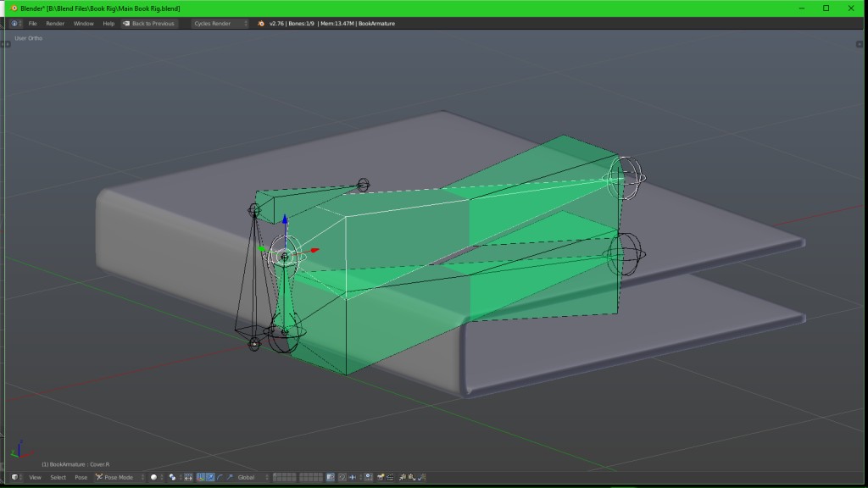
Task: Select the translate manipulator arrow icon
Action: [210, 477]
